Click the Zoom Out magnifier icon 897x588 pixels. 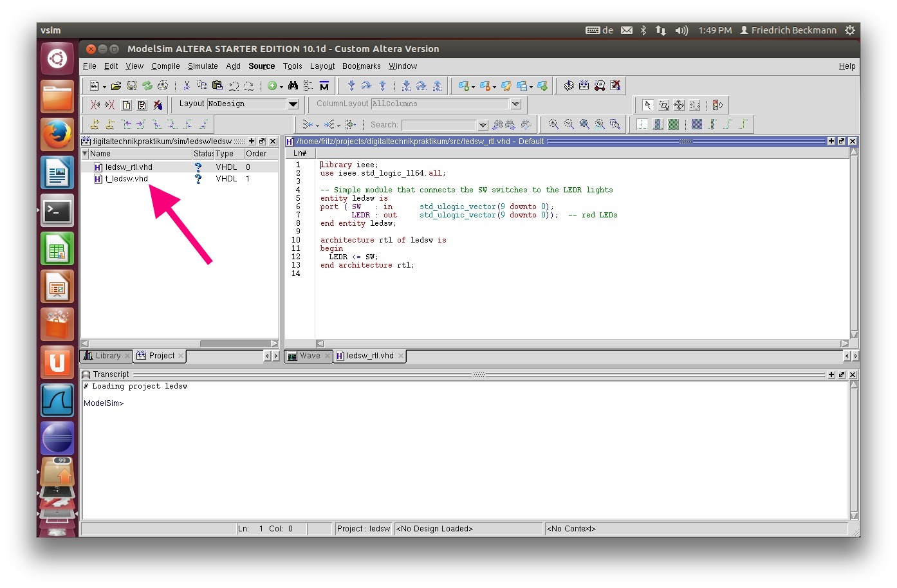pyautogui.click(x=569, y=124)
